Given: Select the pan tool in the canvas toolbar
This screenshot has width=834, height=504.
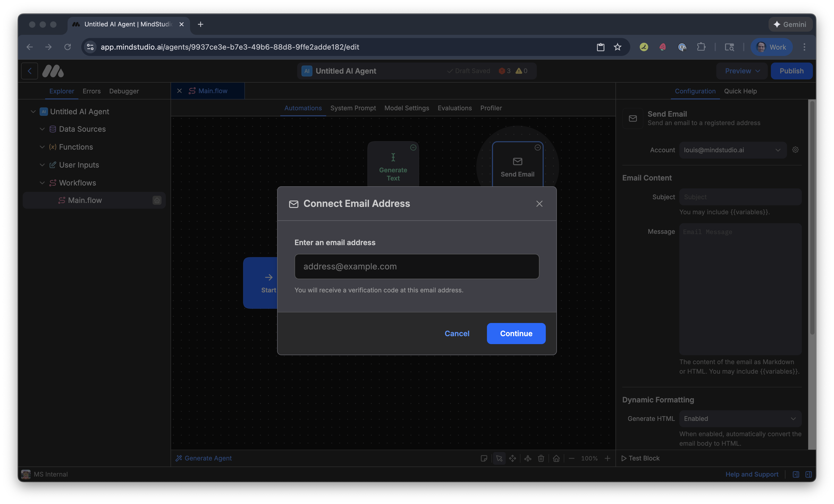Looking at the screenshot, I should point(512,458).
